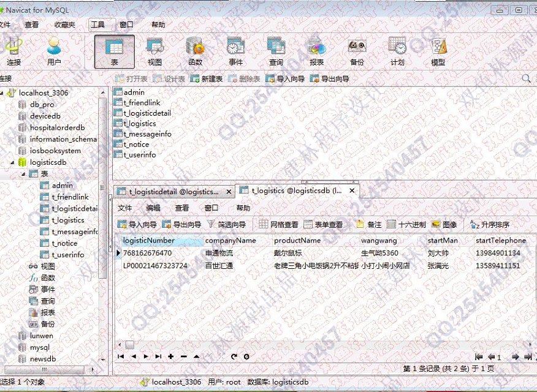Click data grid horizontal scrollbar thumb
Image resolution: width=537 pixels, height=392 pixels.
coord(130,344)
